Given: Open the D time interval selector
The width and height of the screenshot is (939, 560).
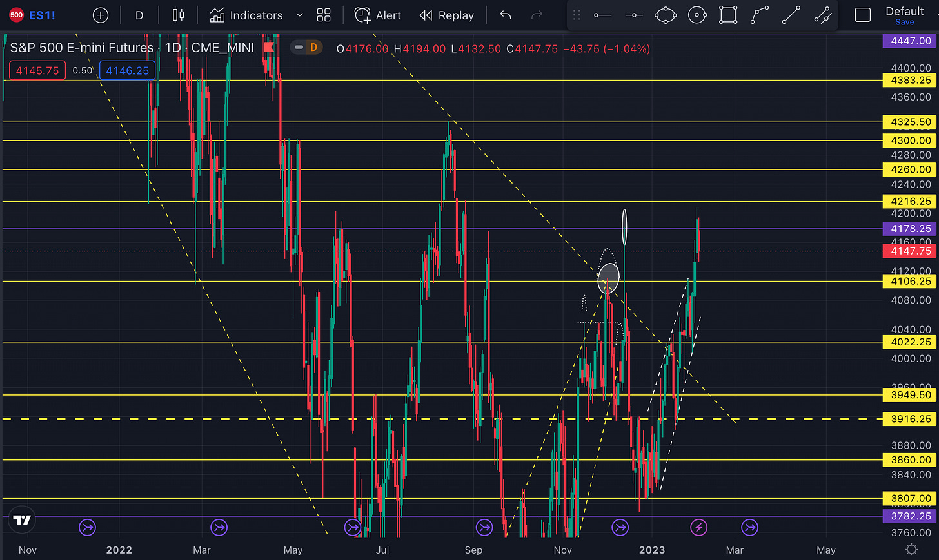Looking at the screenshot, I should (x=139, y=15).
